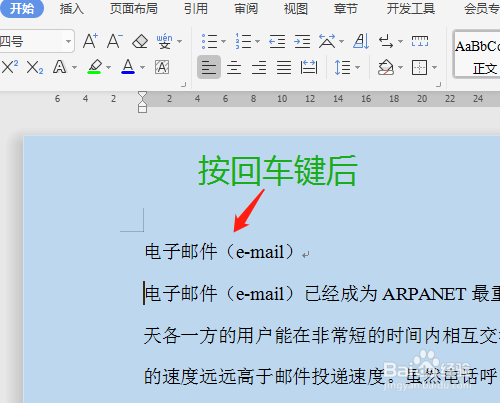The image size is (500, 403).
Task: Open the 页面布局 tab
Action: [x=134, y=9]
